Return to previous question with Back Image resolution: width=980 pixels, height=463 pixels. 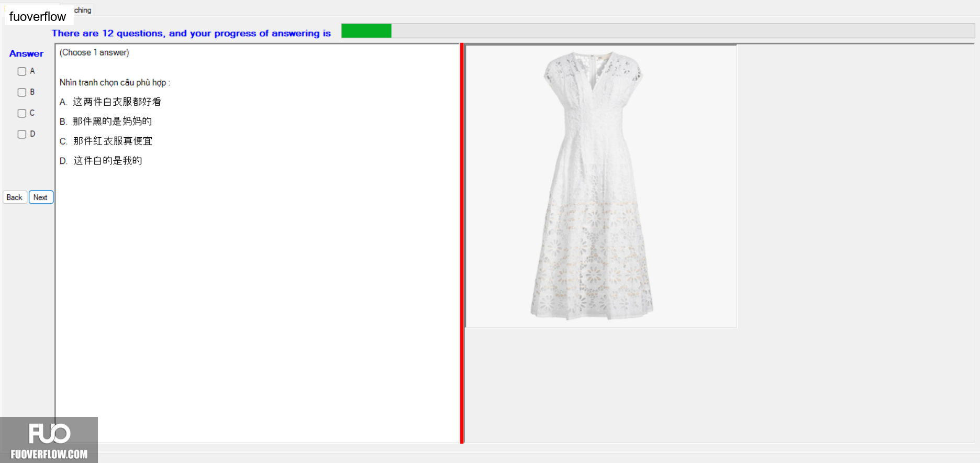pos(15,197)
